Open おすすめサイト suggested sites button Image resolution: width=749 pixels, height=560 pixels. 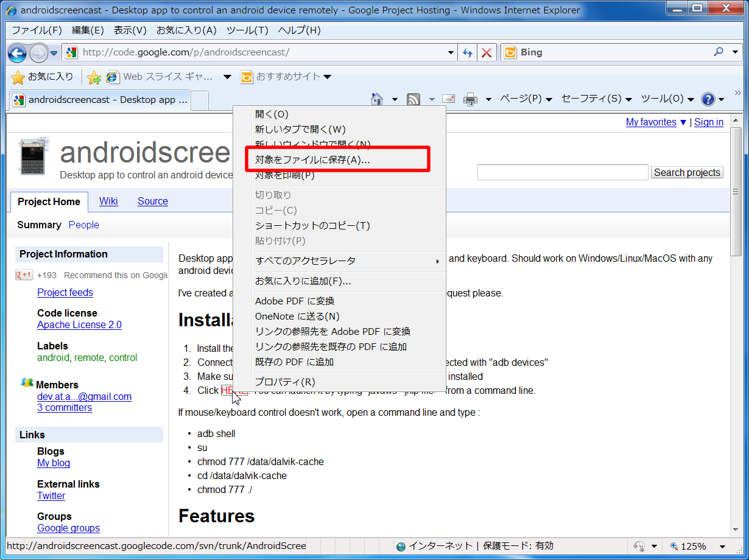pos(286,77)
